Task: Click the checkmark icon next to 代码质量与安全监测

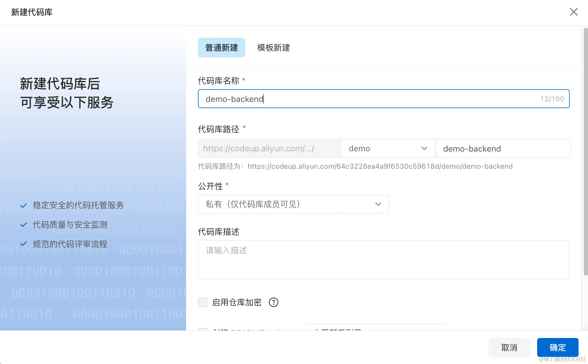Action: [24, 225]
